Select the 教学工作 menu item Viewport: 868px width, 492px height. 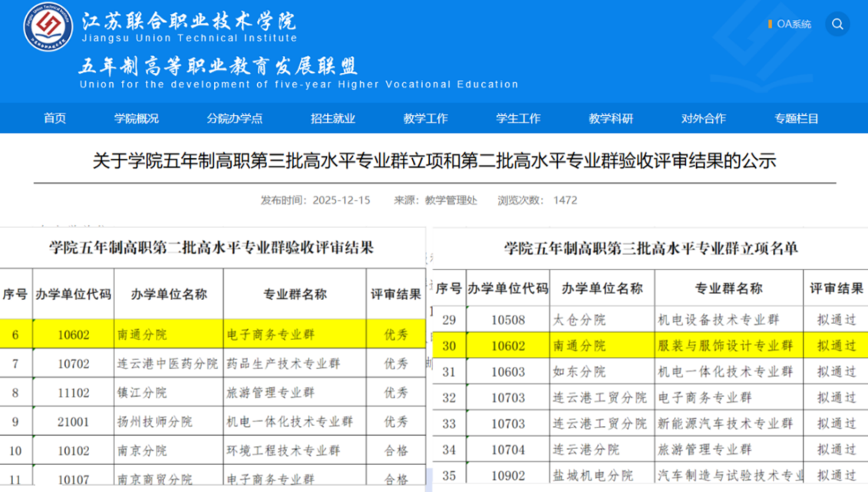click(425, 118)
